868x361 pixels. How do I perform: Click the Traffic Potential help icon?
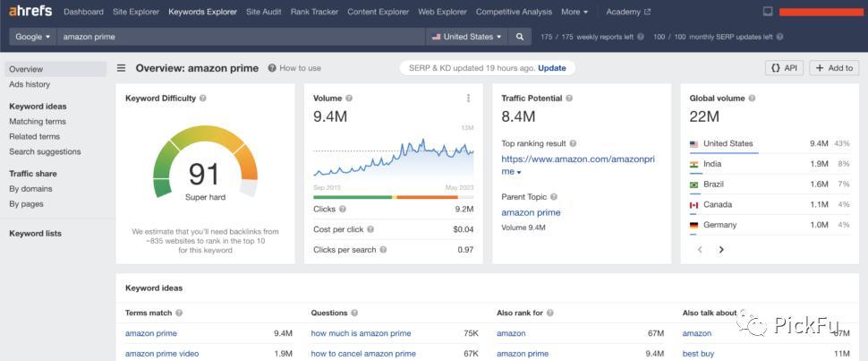tap(569, 99)
